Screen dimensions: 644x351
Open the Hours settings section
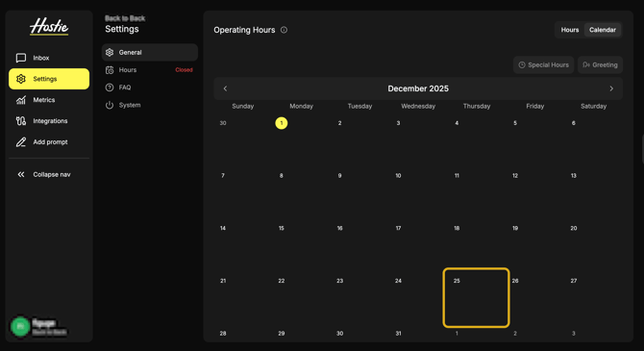(150, 70)
